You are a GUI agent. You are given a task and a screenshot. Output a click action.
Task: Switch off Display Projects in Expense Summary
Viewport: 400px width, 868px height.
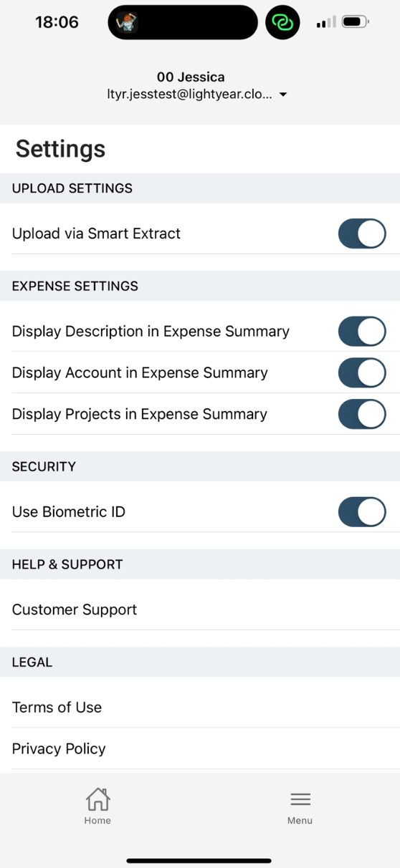[x=362, y=414]
